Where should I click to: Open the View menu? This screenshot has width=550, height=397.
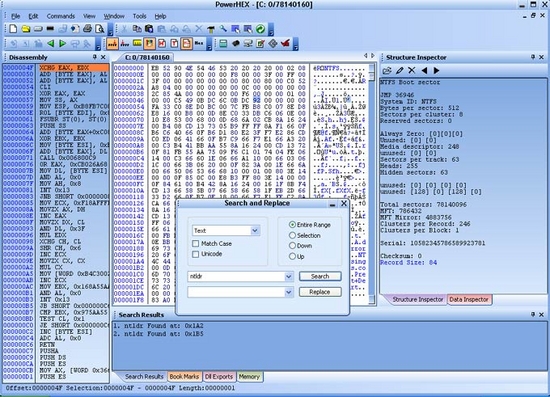(x=89, y=16)
